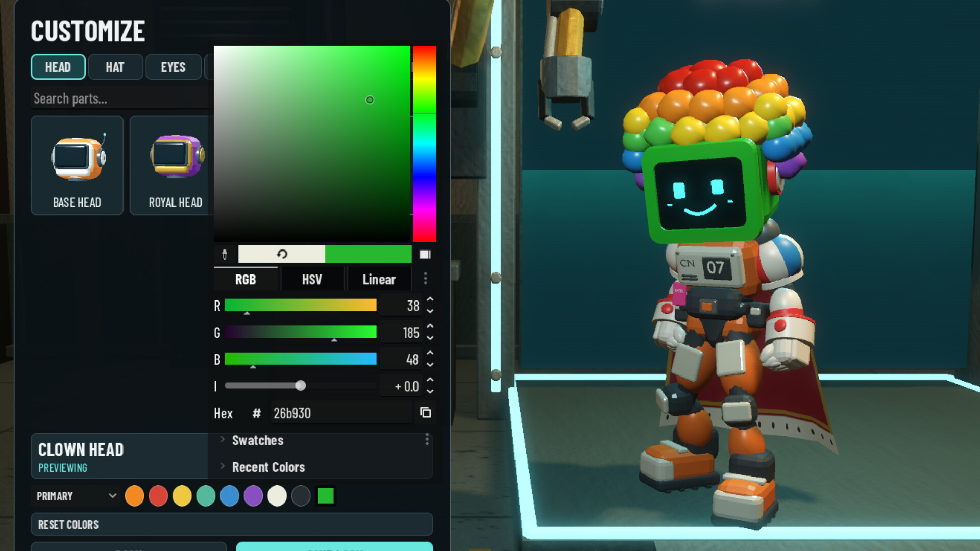This screenshot has height=551, width=980.
Task: Decrease the B value with down arrow
Action: [x=430, y=364]
